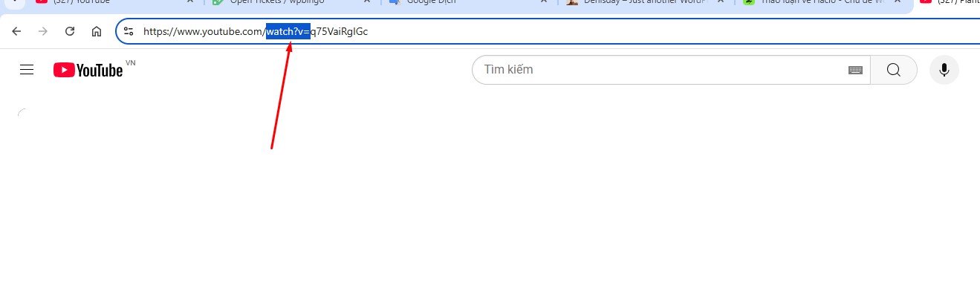Viewport: 980px width, 289px height.
Task: Start voice search with the microphone
Action: pos(944,70)
